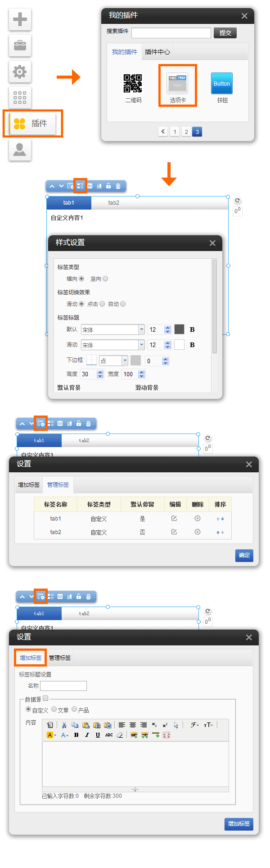This screenshot has height=868, width=270.
Task: Select the 文章 data source radio
Action: point(54,709)
